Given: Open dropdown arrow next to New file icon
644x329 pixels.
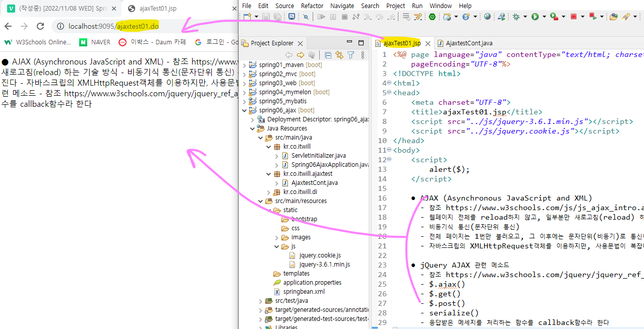Looking at the screenshot, I should (256, 17).
